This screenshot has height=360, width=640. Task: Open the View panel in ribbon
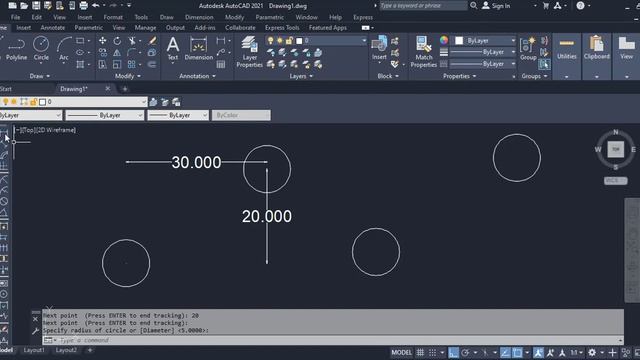[626, 49]
